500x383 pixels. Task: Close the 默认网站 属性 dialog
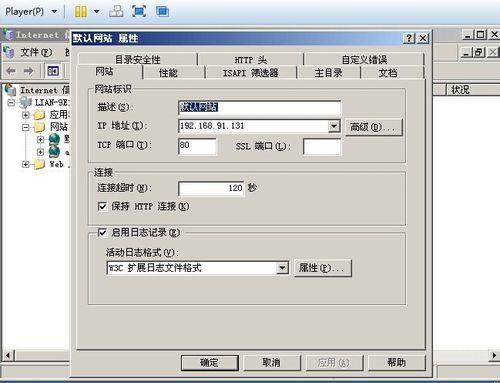(423, 38)
